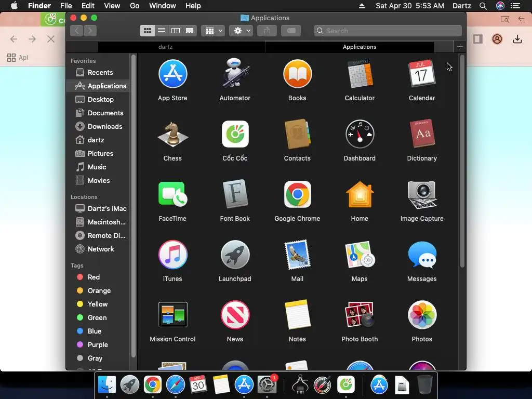Image resolution: width=532 pixels, height=399 pixels.
Task: Open the iTunes app icon
Action: point(172,255)
